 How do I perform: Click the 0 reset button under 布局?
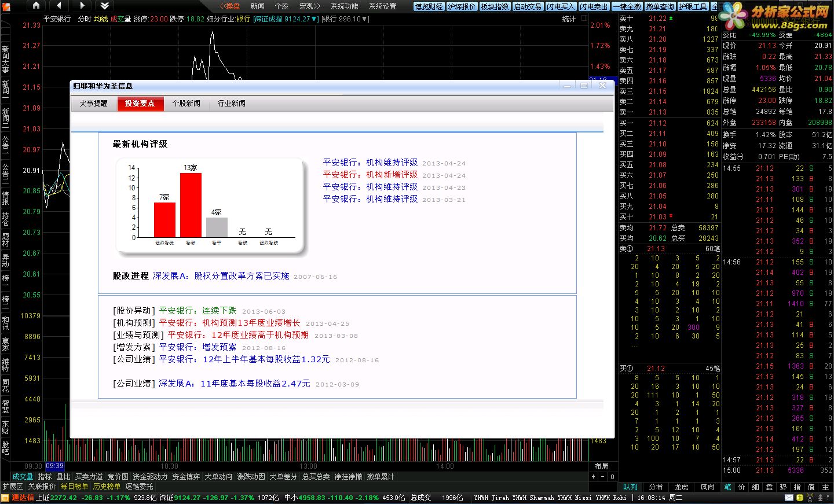pos(612,477)
